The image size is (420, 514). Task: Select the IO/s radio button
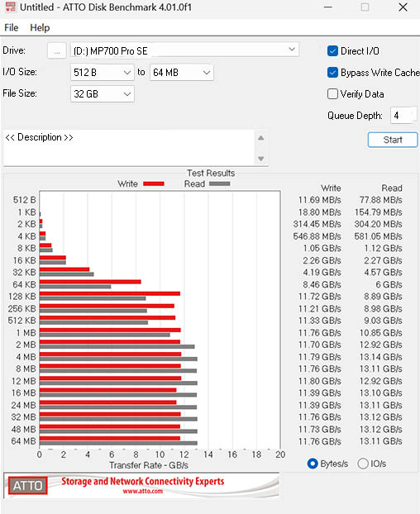click(x=363, y=464)
